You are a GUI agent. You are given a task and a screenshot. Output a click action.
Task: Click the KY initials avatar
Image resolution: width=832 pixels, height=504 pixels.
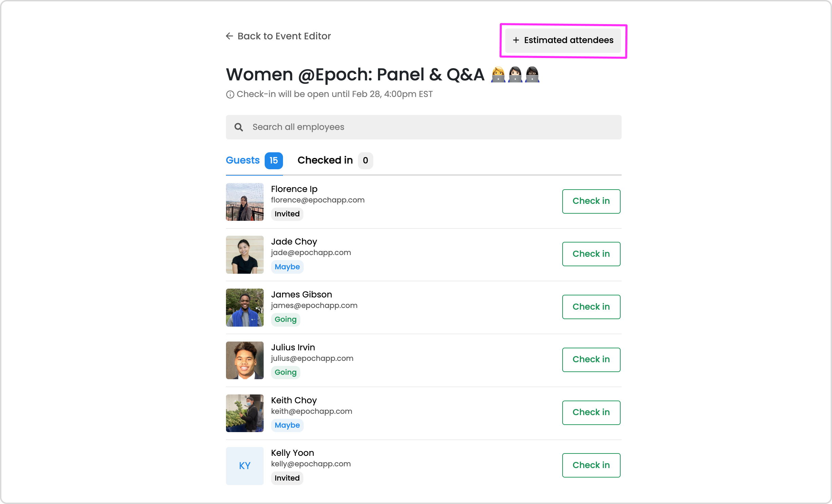point(245,466)
